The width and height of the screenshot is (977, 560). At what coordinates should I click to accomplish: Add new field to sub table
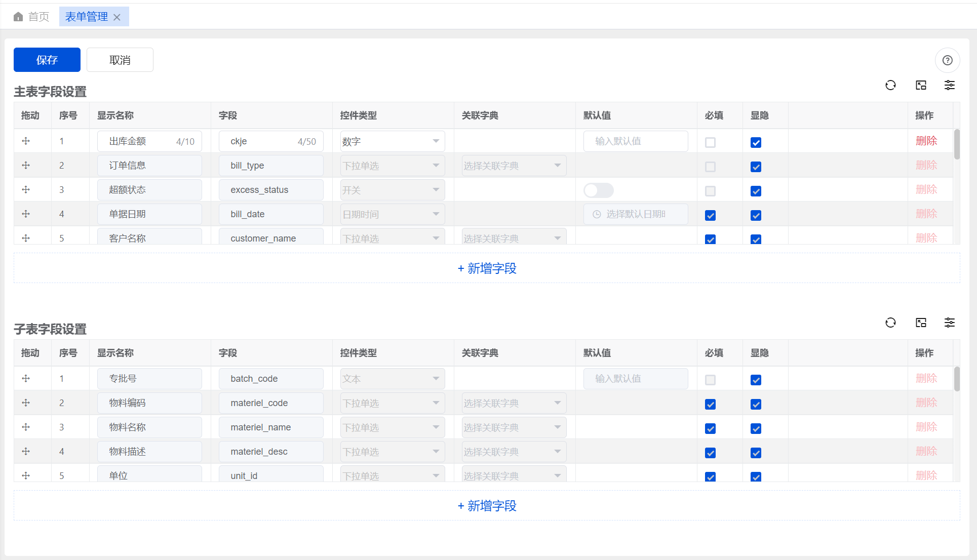[x=487, y=506]
